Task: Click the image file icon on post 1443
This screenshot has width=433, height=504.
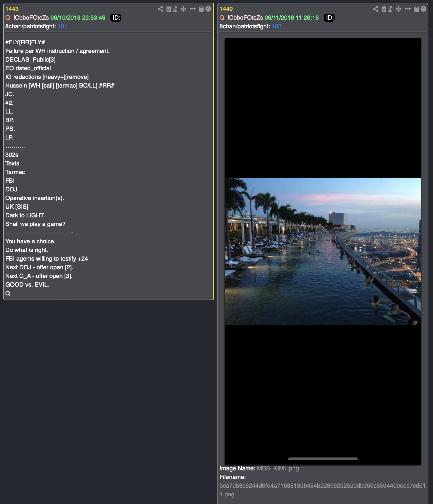Action: click(175, 9)
